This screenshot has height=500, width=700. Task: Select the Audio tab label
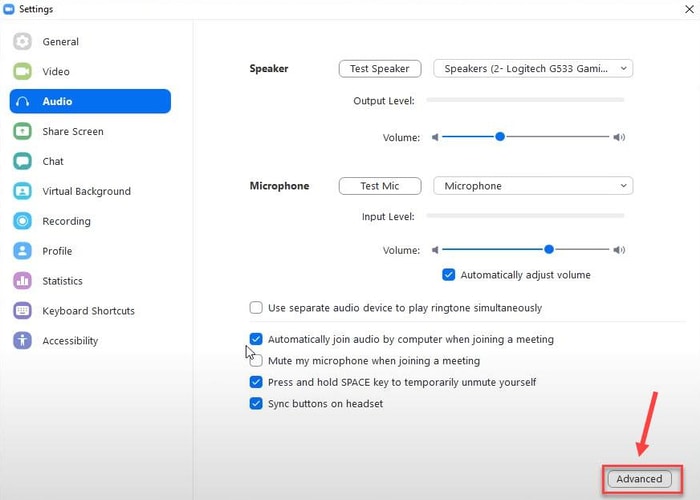point(57,101)
